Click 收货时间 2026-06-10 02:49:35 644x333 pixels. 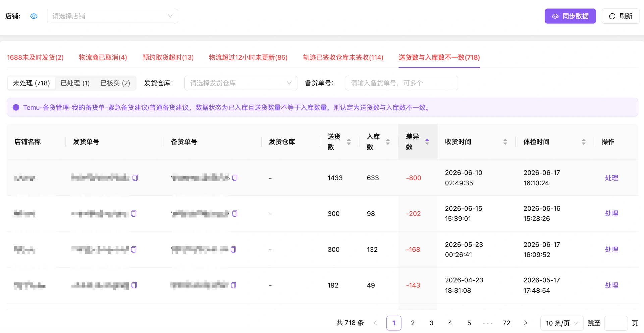click(464, 178)
